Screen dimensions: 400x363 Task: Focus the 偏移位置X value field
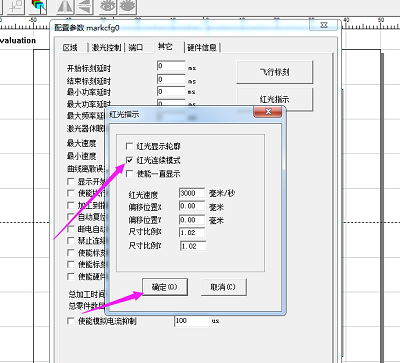coord(192,206)
